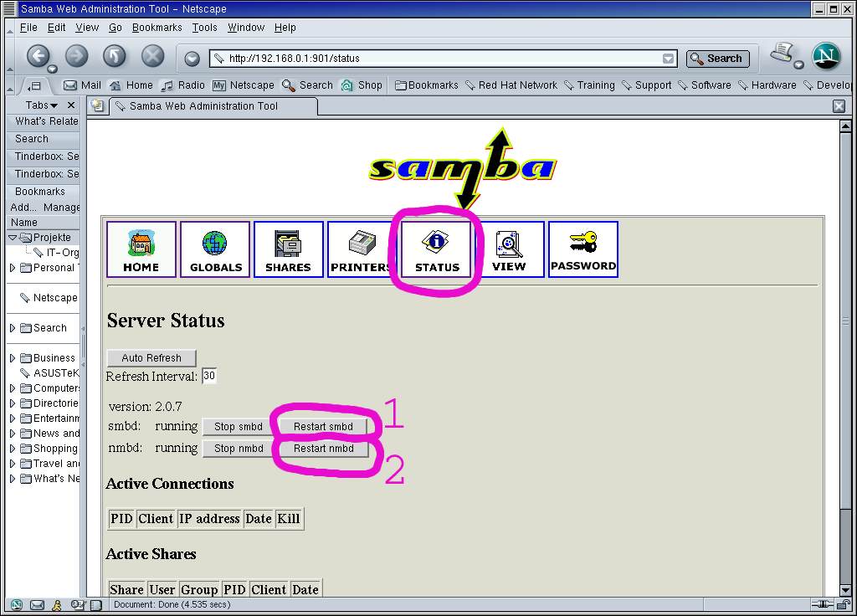
Task: Open the GLOBALS configuration icon
Action: (x=215, y=249)
